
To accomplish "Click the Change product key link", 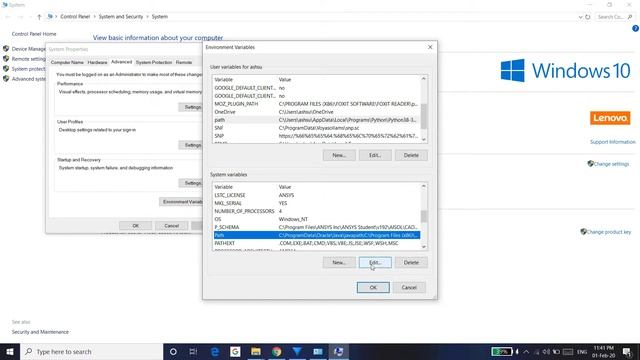I will click(x=609, y=231).
